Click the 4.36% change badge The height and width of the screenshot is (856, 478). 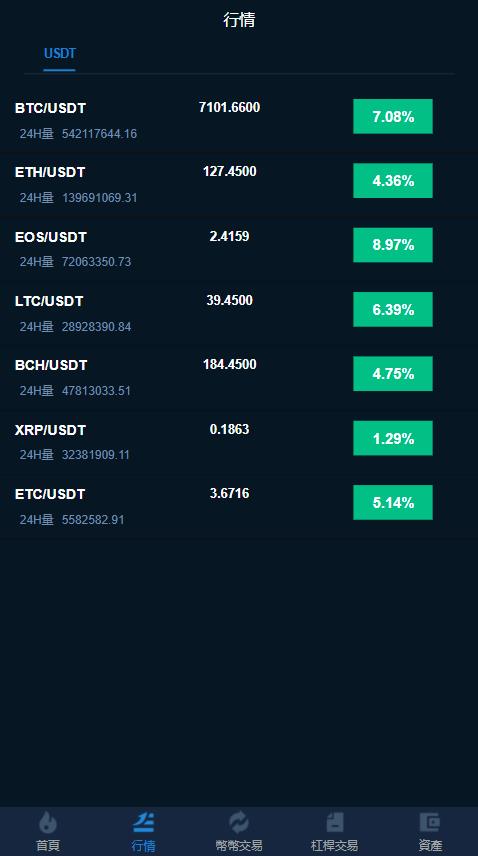393,181
